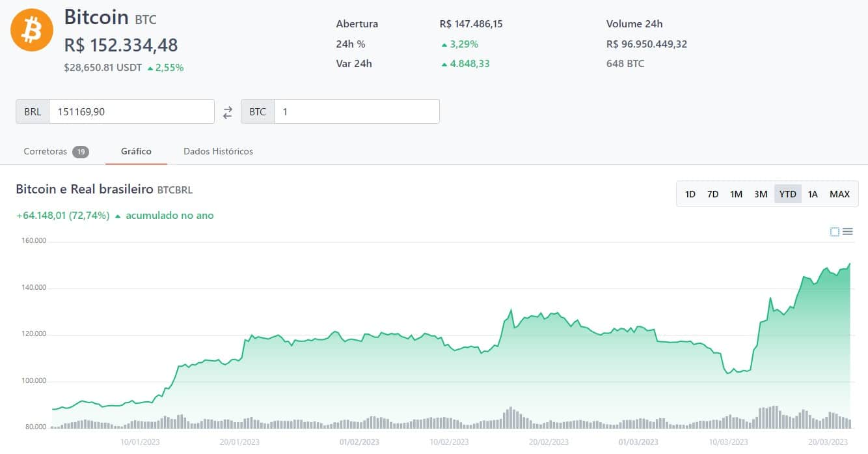Click the 20/03/2023 date label
The image size is (868, 454).
(x=828, y=442)
